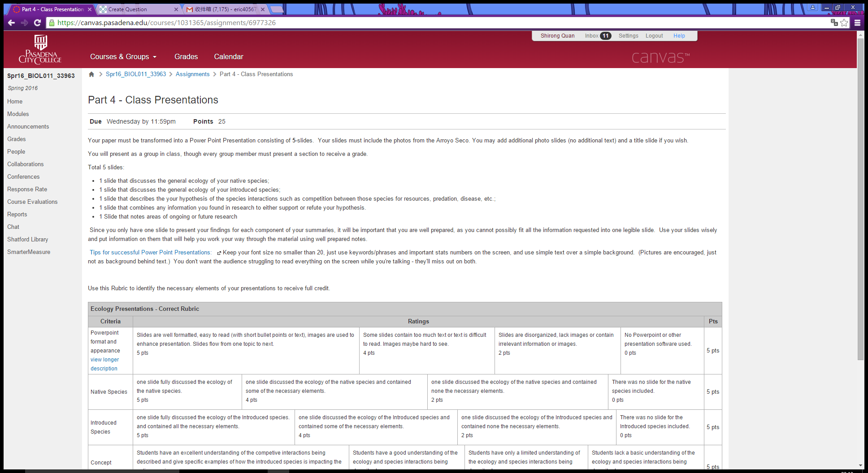Open Chat in the course sidebar
The image size is (868, 473).
(13, 227)
